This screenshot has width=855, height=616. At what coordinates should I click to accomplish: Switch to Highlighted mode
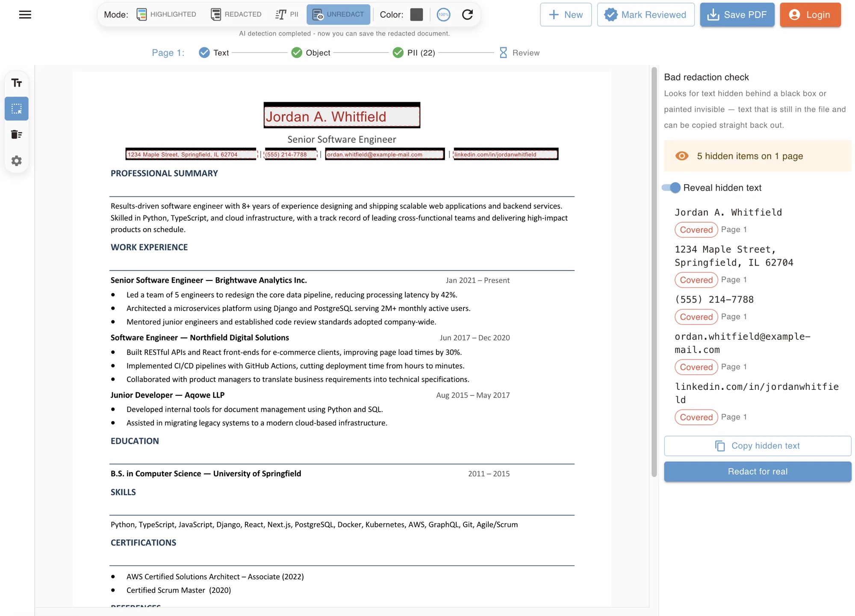[166, 15]
